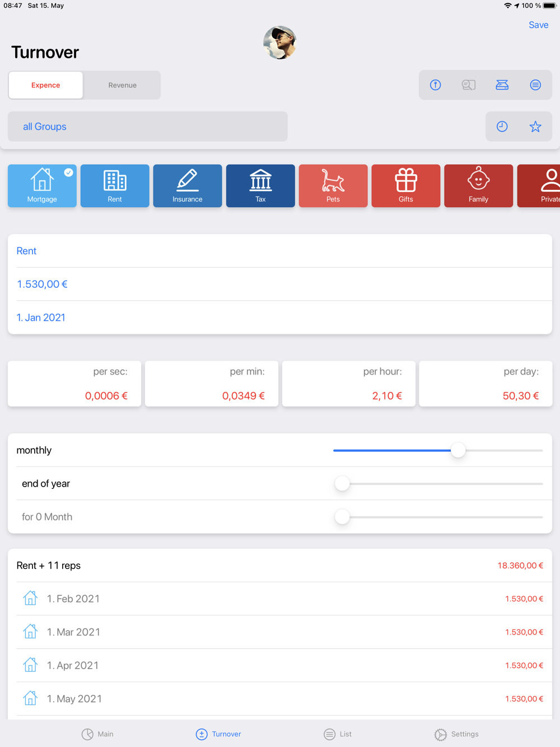
Task: Tap the Save button
Action: coord(539,25)
